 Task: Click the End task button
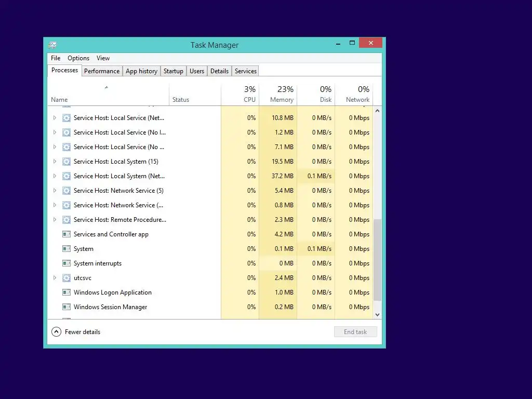click(355, 332)
